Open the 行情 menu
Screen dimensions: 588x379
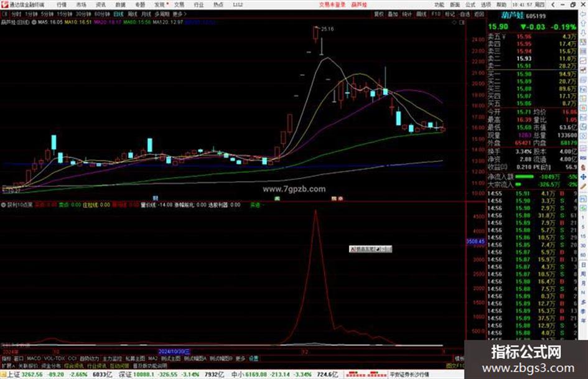coord(62,4)
